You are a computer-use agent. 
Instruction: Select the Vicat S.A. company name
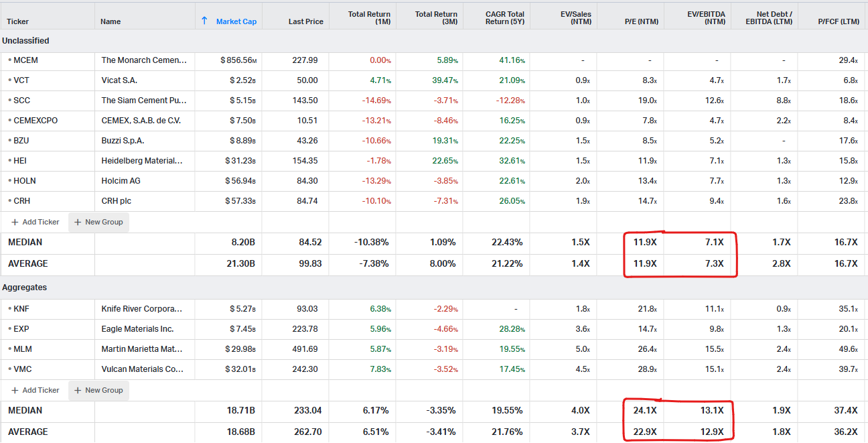[x=119, y=80]
